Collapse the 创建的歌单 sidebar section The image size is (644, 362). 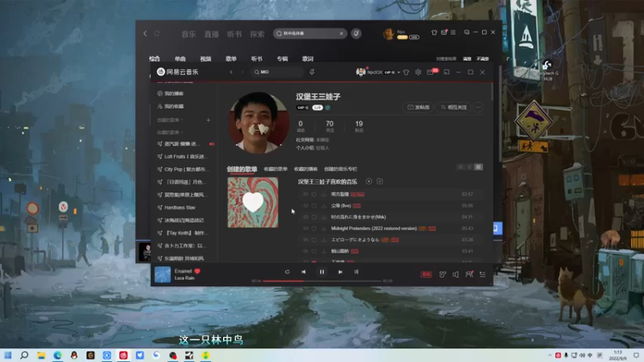[170, 120]
